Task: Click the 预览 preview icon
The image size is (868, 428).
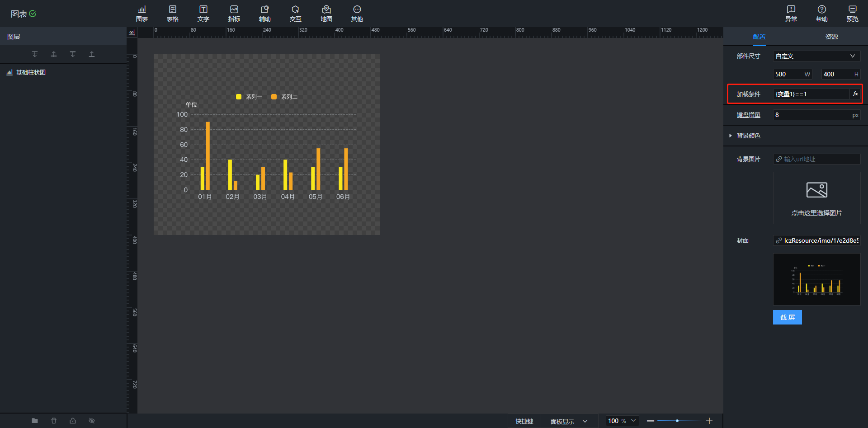Action: tap(852, 13)
